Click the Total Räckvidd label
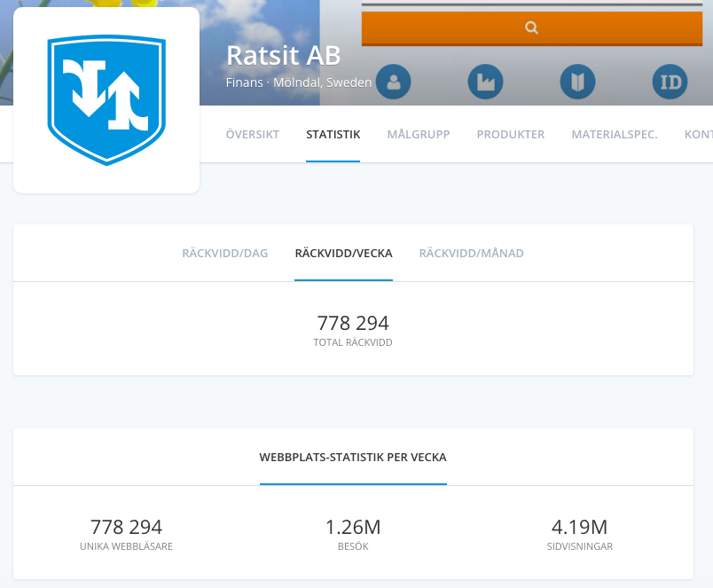This screenshot has width=713, height=588. pos(353,342)
